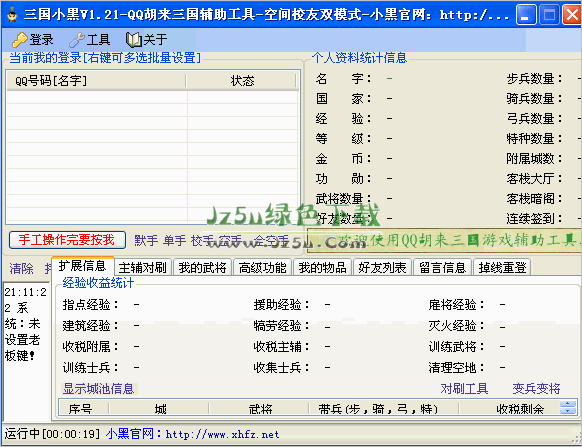Sort by the 状态 column header
This screenshot has width=582, height=447.
point(242,81)
